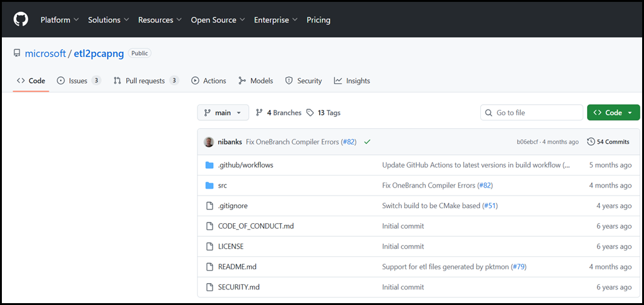This screenshot has height=305, width=644.
Task: Click the .github/workflows folder icon
Action: coord(209,165)
